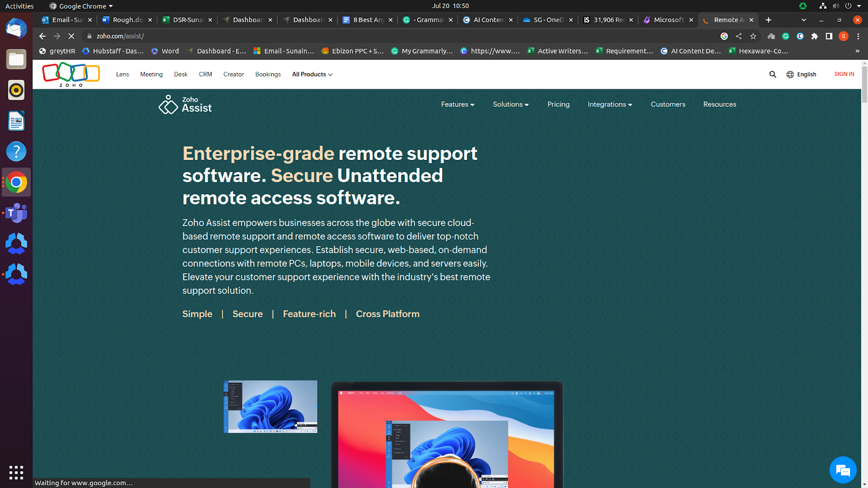Expand the All Products dropdown
The width and height of the screenshot is (868, 488).
(312, 74)
